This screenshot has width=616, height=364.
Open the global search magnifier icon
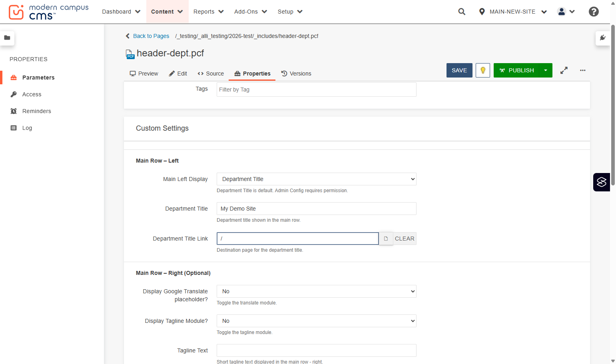pos(462,12)
